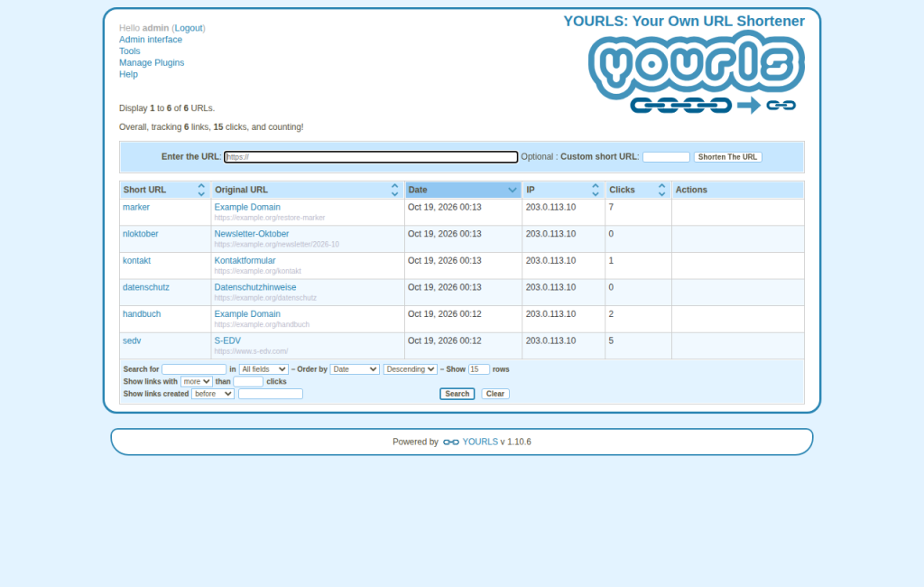Click the Search button
Viewport: 924px width, 587px height.
point(457,394)
